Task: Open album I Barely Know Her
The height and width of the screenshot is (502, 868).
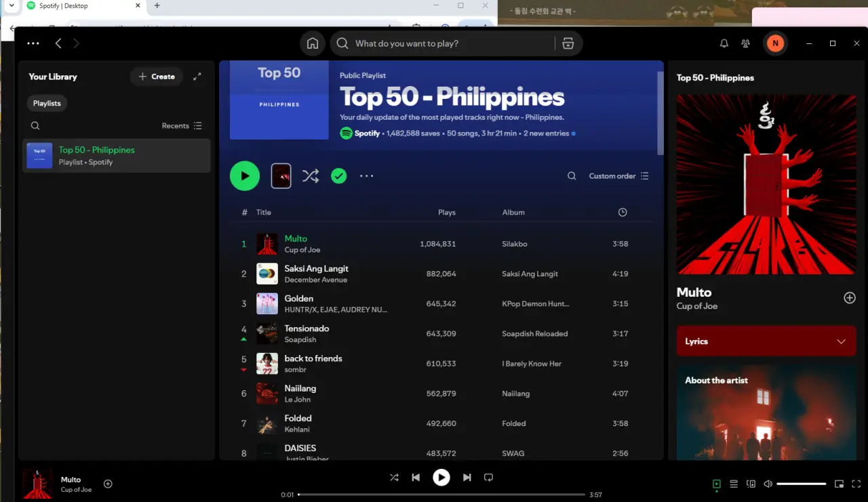Action: click(532, 364)
